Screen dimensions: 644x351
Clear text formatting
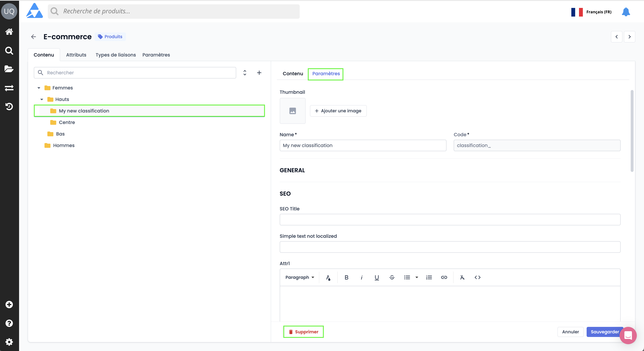pyautogui.click(x=462, y=277)
